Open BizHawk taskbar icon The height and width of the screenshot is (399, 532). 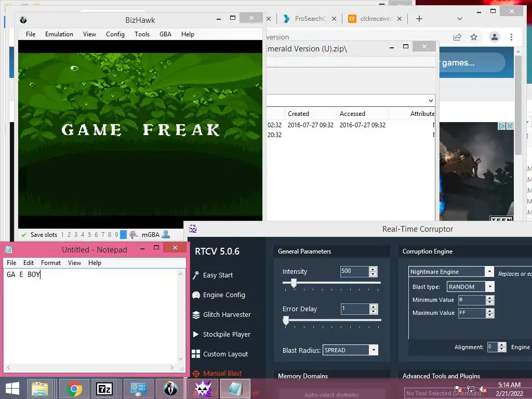coord(170,389)
